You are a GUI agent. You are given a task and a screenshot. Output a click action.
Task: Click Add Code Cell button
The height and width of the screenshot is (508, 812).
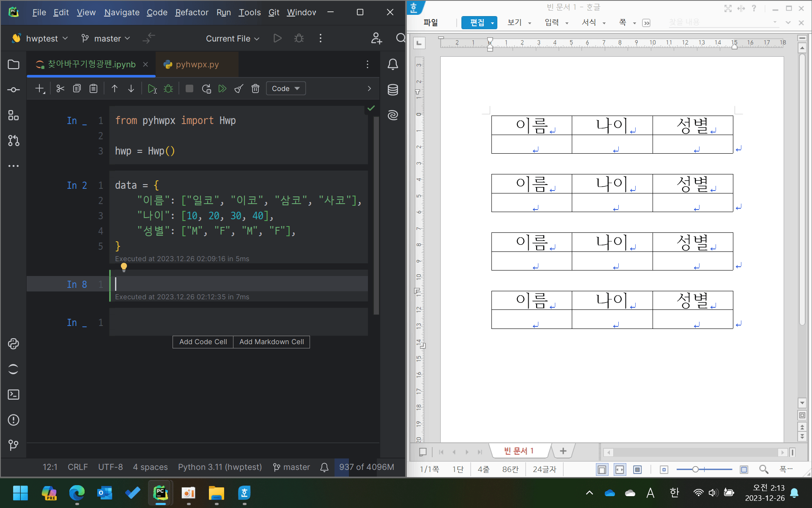[x=203, y=342]
